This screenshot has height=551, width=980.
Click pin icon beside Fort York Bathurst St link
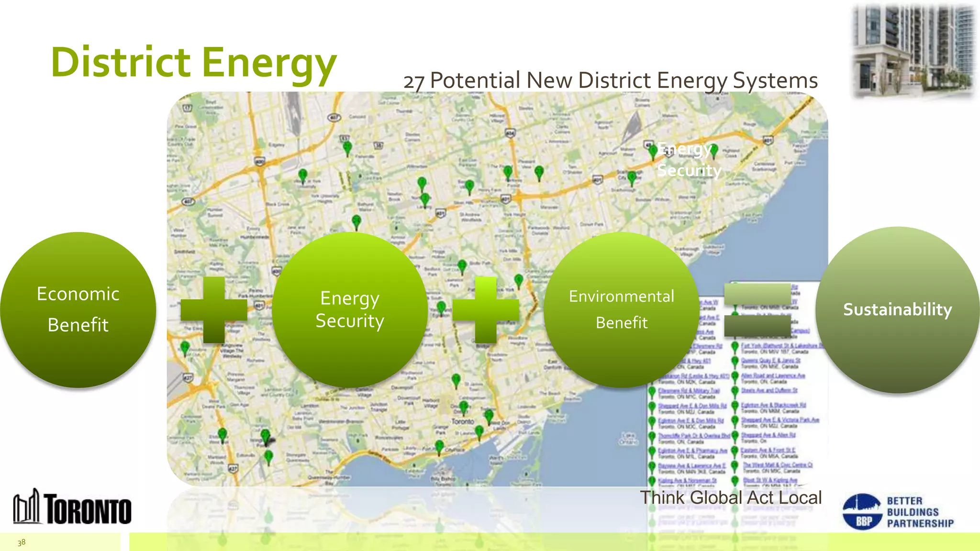tap(735, 348)
